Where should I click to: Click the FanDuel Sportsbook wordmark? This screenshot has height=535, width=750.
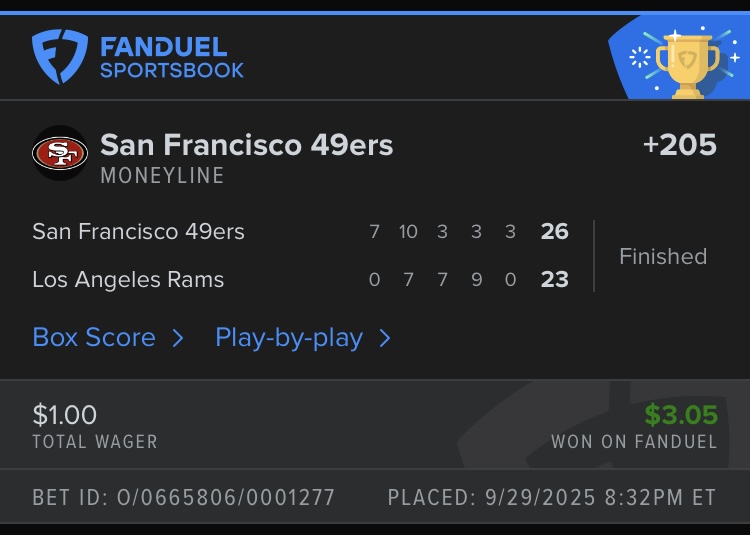[171, 58]
